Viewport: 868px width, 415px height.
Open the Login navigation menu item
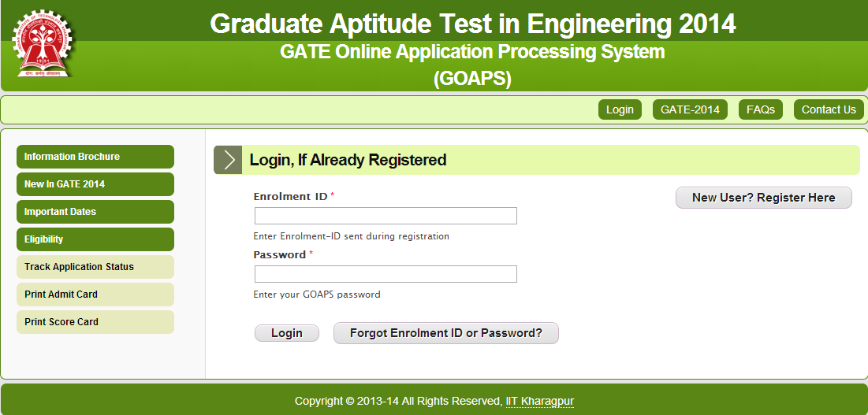[620, 109]
